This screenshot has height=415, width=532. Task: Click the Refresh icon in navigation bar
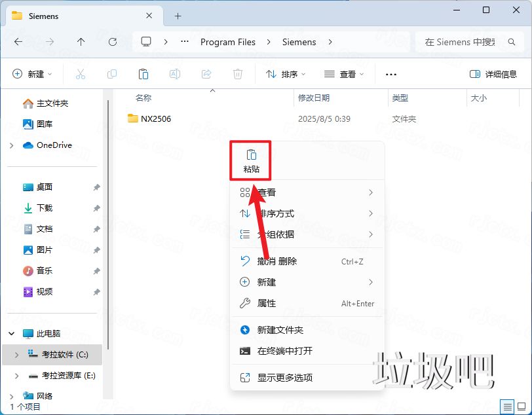pyautogui.click(x=113, y=42)
